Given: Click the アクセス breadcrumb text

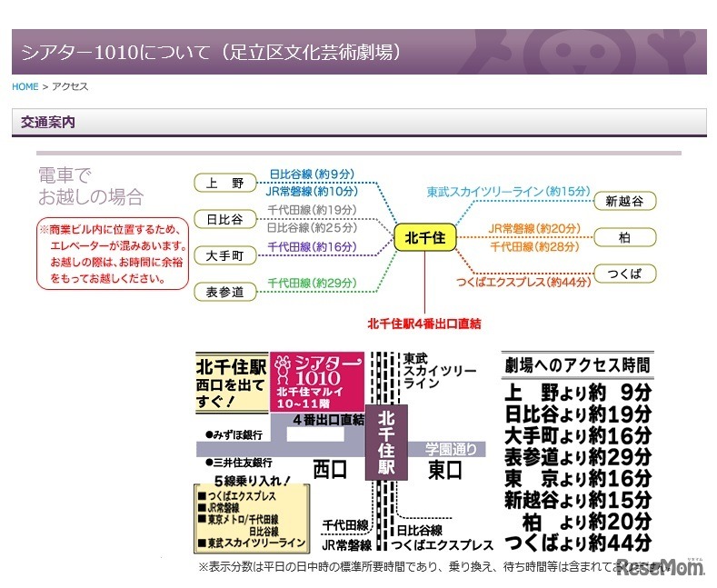Looking at the screenshot, I should 69,86.
